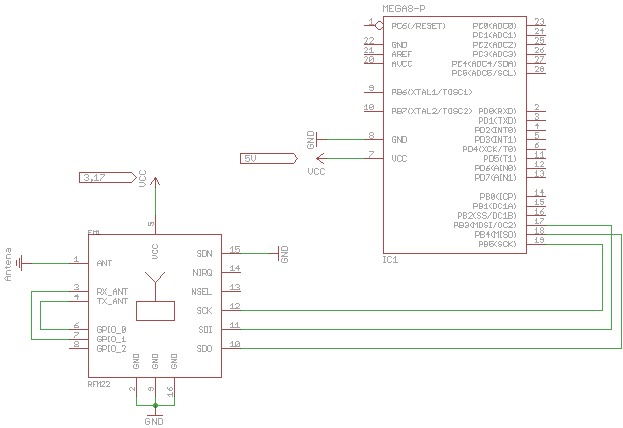Click the junction dot above the bottom GND label

[x=155, y=406]
